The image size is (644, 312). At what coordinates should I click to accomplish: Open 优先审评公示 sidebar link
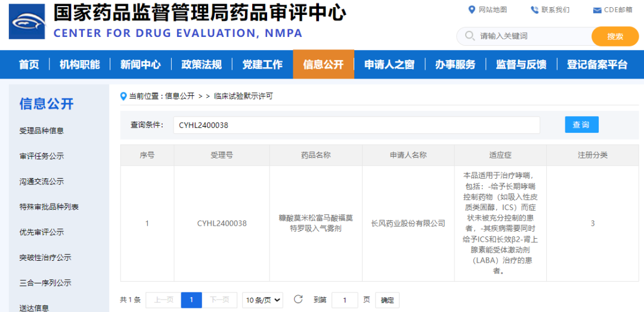tap(41, 232)
